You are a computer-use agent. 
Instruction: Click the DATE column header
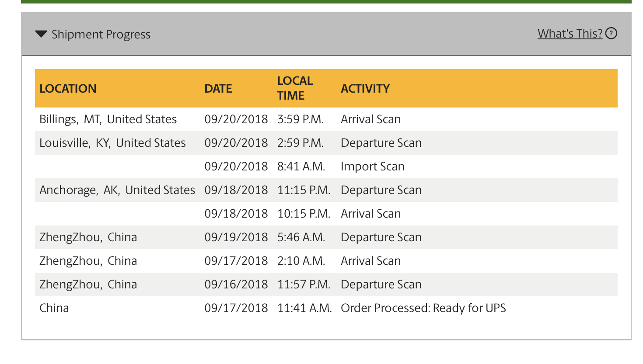(218, 89)
